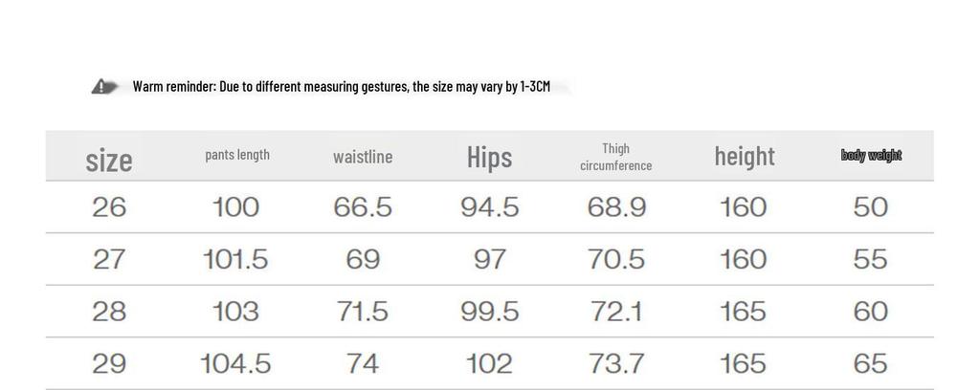The width and height of the screenshot is (980, 390).
Task: Select the size 29 row label
Action: click(109, 363)
